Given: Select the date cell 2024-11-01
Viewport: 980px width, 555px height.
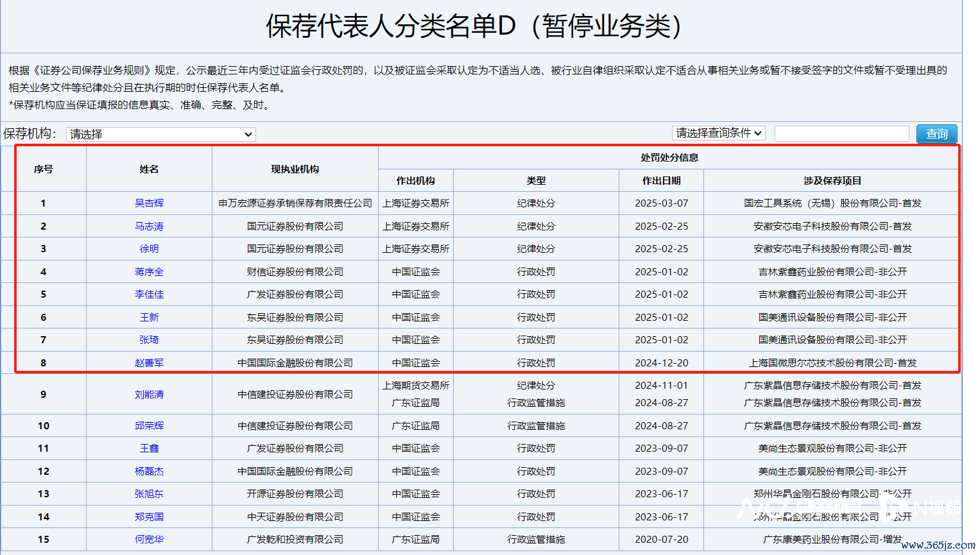Looking at the screenshot, I should point(662,385).
